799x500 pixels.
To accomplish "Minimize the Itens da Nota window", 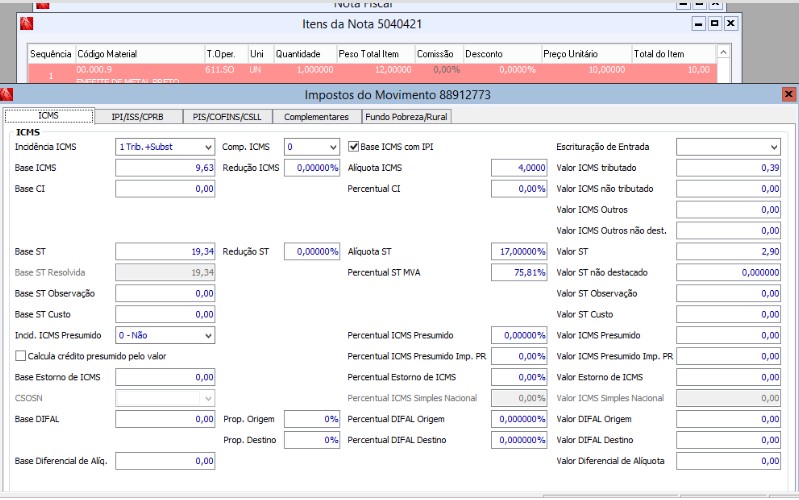I will click(x=698, y=23).
